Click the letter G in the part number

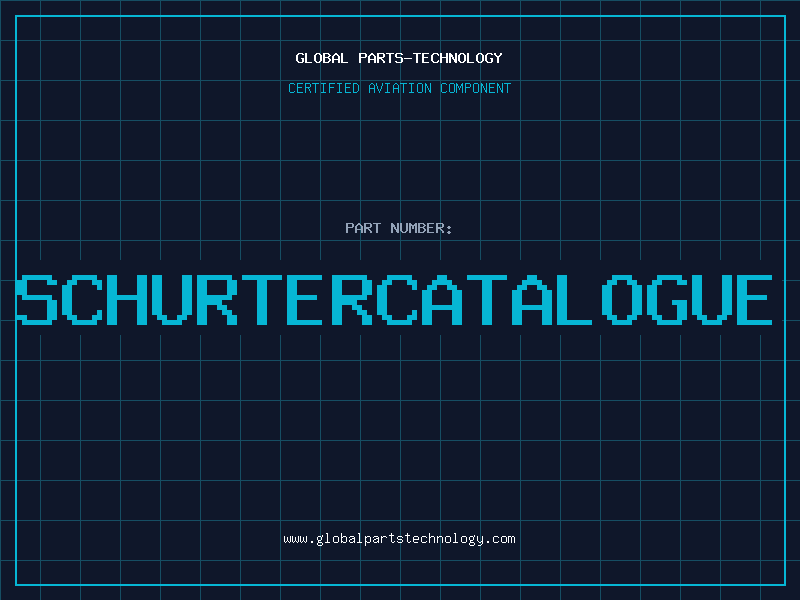pyautogui.click(x=662, y=300)
